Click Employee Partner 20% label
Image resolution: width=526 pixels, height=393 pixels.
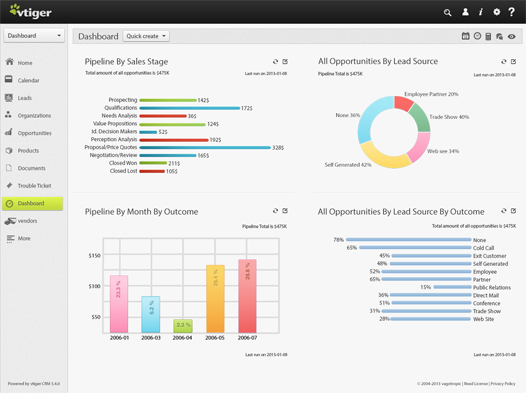pos(431,94)
